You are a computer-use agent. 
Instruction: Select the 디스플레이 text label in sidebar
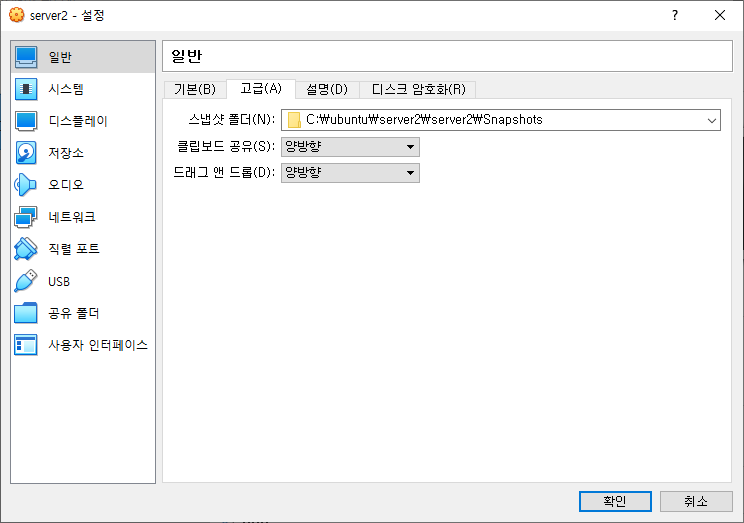pyautogui.click(x=78, y=121)
